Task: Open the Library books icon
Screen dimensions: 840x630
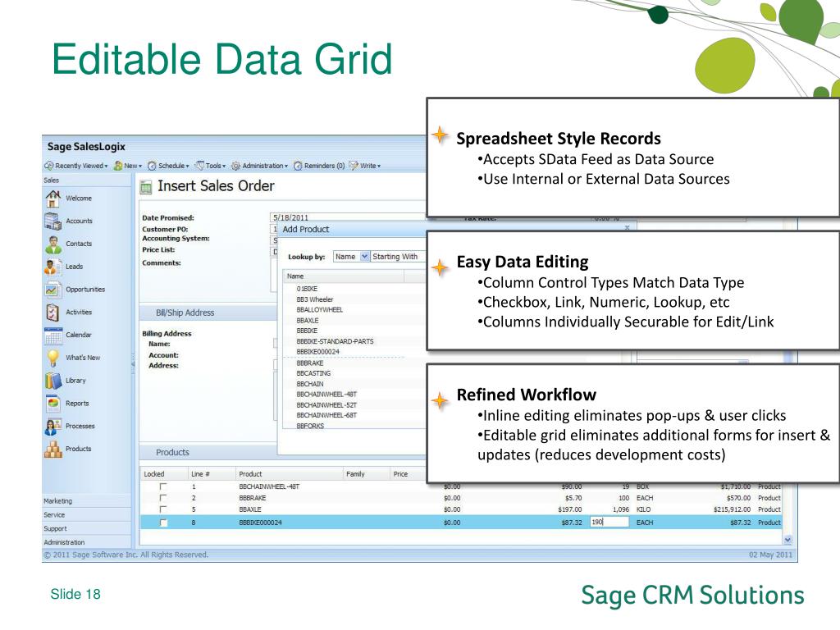Action: pyautogui.click(x=52, y=381)
